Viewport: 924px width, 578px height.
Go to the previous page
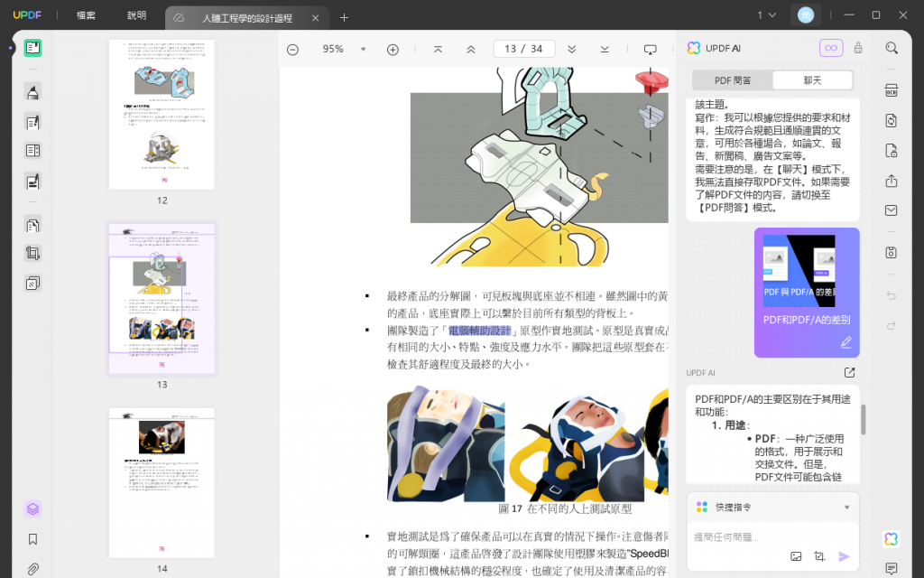point(471,50)
